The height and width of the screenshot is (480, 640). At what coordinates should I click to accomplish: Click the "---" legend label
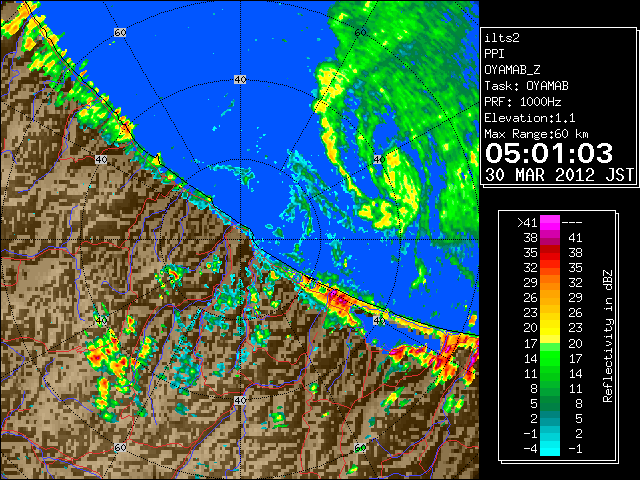pyautogui.click(x=572, y=223)
